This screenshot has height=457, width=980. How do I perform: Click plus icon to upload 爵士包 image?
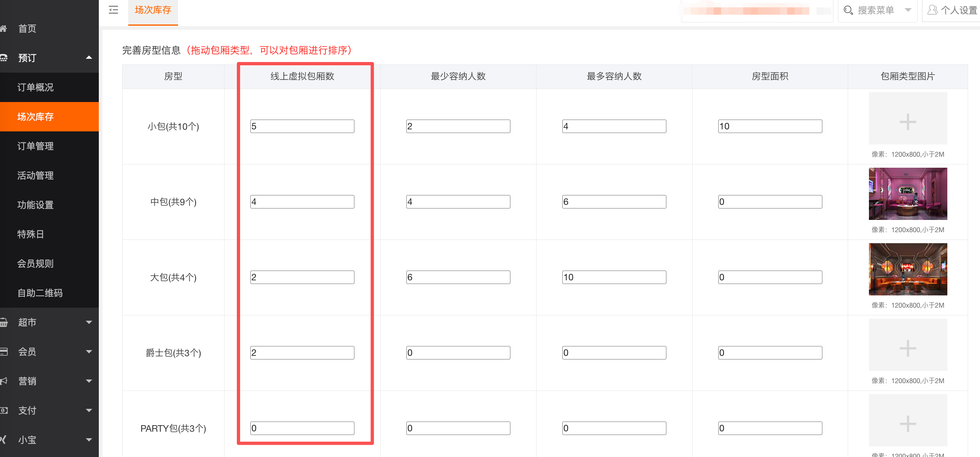pyautogui.click(x=908, y=348)
